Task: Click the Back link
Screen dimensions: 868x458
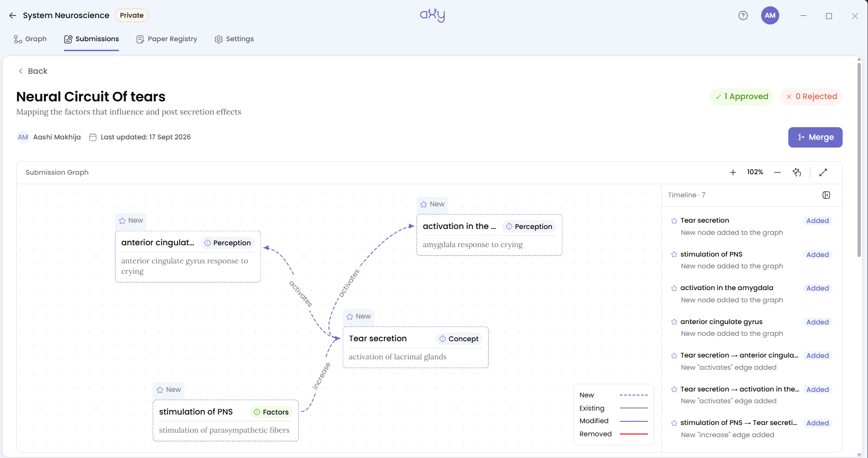Action: click(x=33, y=71)
